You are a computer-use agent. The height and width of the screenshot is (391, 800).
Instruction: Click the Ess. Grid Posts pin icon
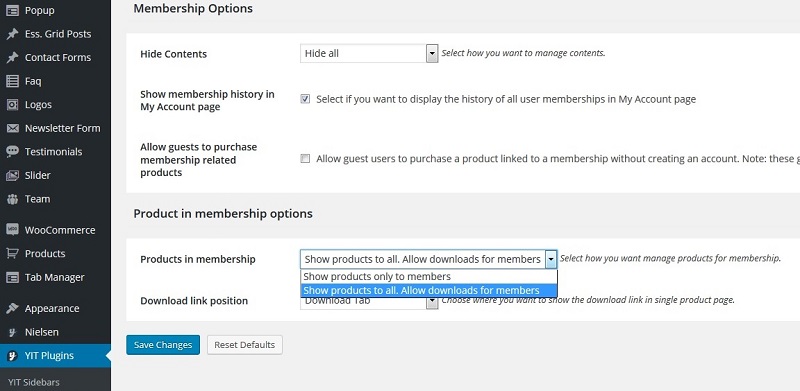[x=12, y=34]
